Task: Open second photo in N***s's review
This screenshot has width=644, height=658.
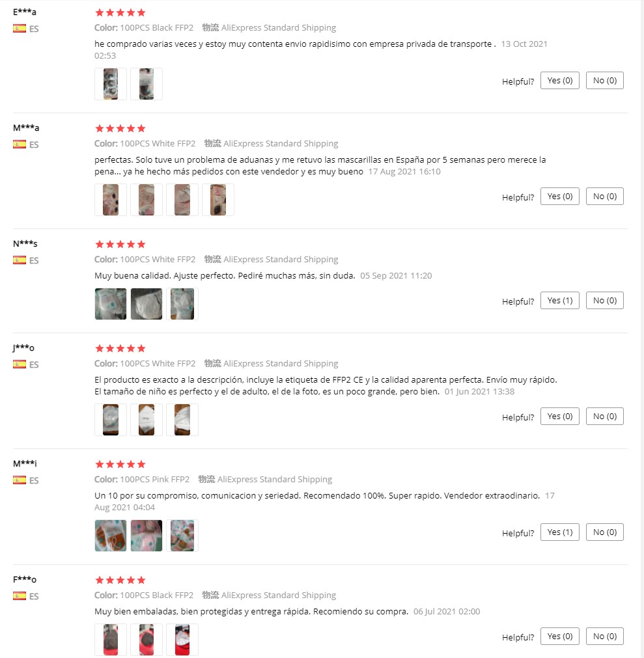Action: click(x=147, y=304)
